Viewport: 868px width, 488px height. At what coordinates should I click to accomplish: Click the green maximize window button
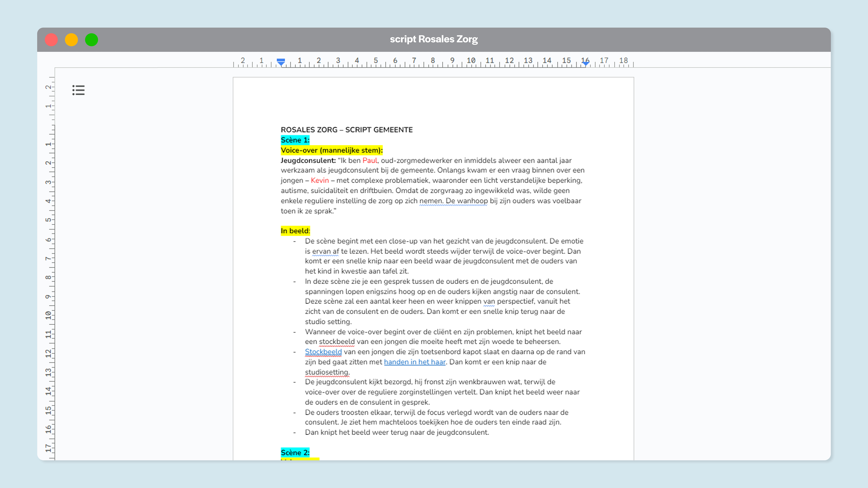click(91, 40)
